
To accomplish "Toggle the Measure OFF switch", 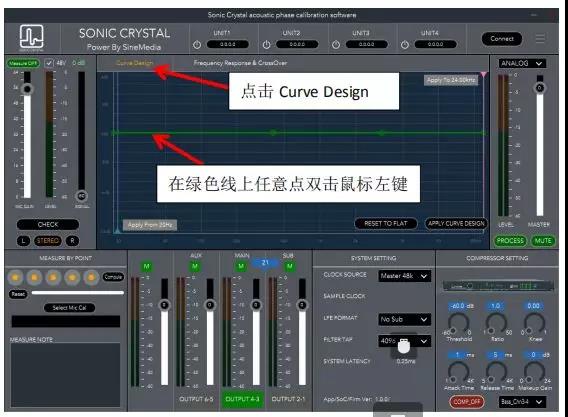I will pyautogui.click(x=23, y=63).
